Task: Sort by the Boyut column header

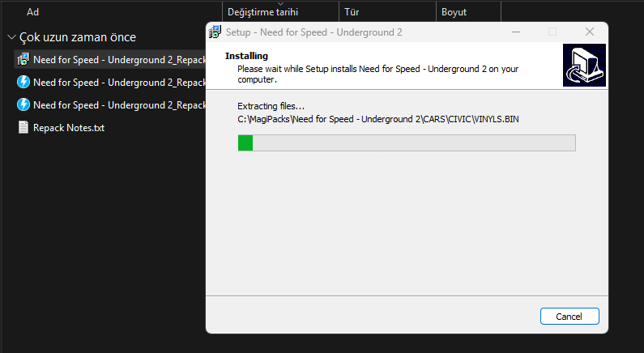Action: pyautogui.click(x=454, y=12)
